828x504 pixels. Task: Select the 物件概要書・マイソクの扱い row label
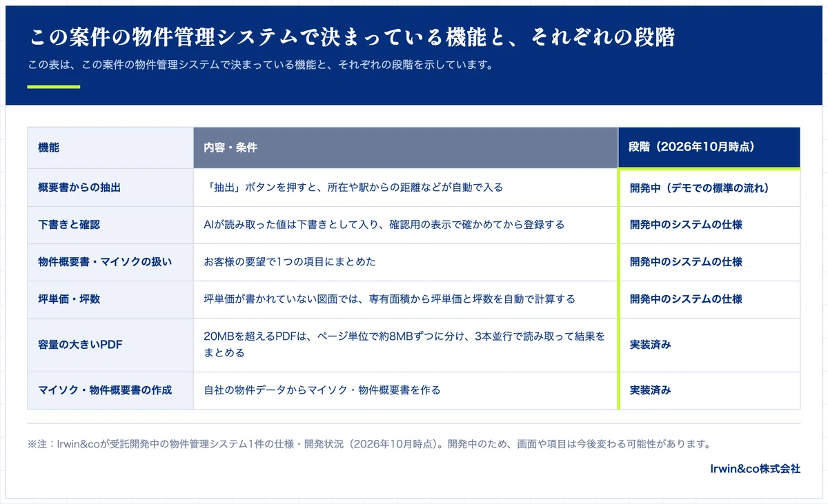(x=105, y=262)
